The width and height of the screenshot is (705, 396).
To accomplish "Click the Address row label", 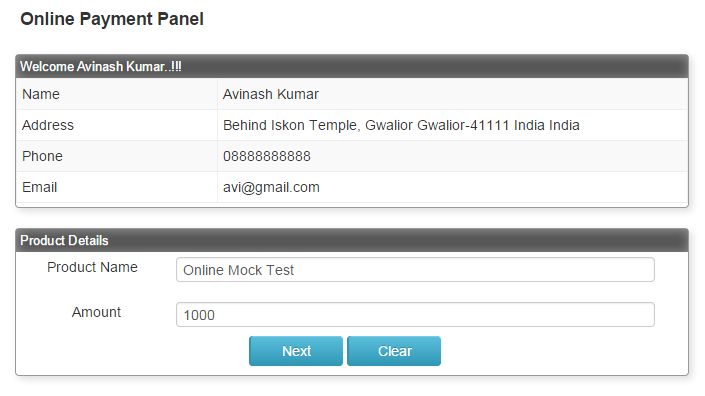I will pyautogui.click(x=48, y=125).
